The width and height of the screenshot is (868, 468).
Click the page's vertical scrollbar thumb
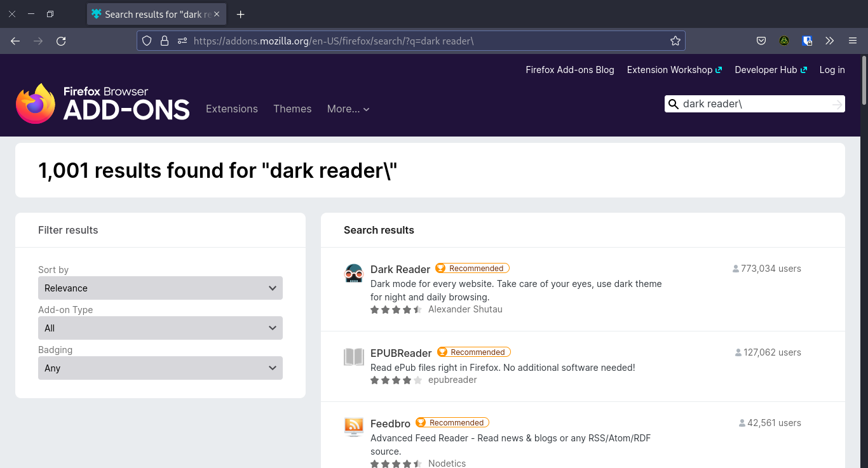click(864, 80)
